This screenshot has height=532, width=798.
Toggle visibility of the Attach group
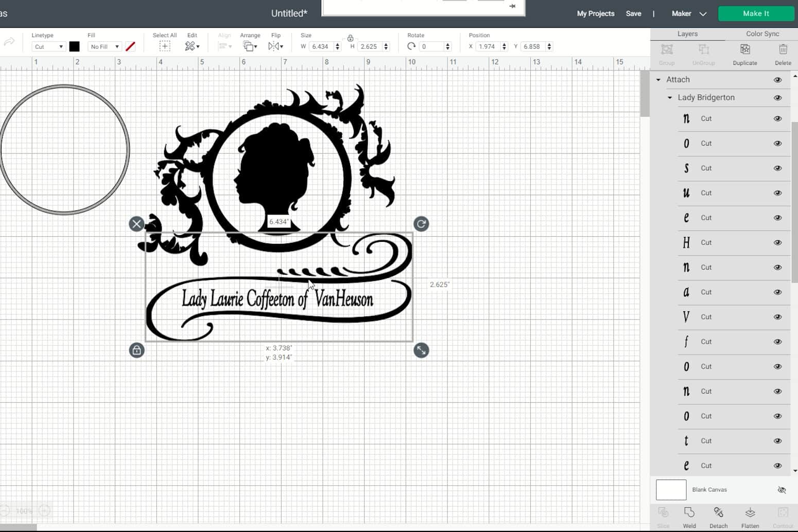[x=777, y=80]
